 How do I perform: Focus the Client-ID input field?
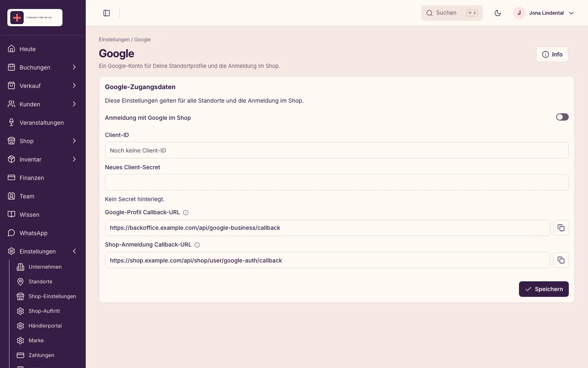pyautogui.click(x=337, y=150)
